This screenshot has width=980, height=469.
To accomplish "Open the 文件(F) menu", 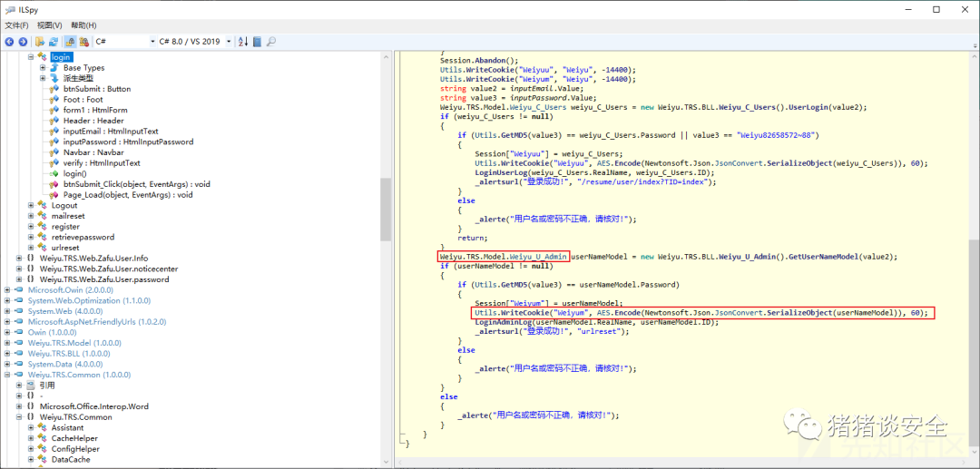I will 17,25.
